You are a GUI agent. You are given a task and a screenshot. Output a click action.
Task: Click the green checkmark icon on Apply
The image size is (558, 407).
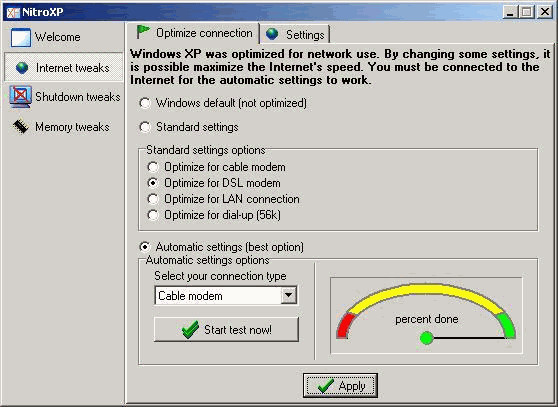click(x=326, y=386)
